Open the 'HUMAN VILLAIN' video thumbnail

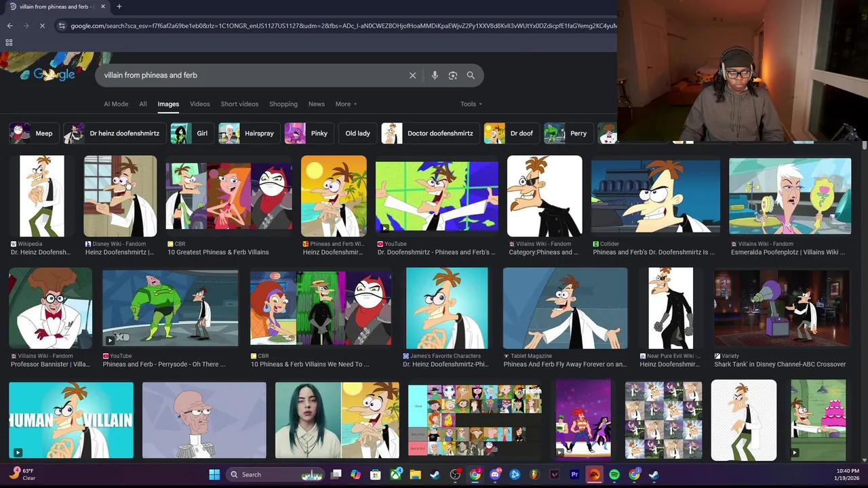[71, 420]
